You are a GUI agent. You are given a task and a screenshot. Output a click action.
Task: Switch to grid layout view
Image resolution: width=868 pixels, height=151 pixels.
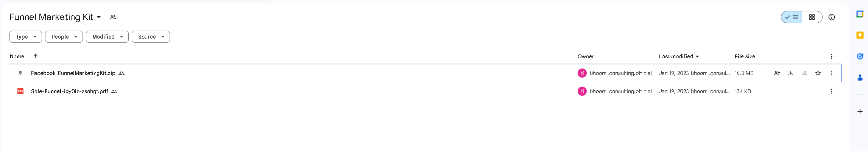812,17
